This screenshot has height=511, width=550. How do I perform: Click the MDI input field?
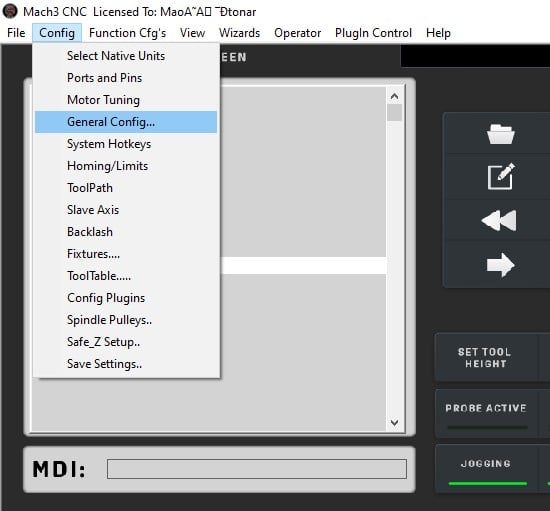point(257,469)
